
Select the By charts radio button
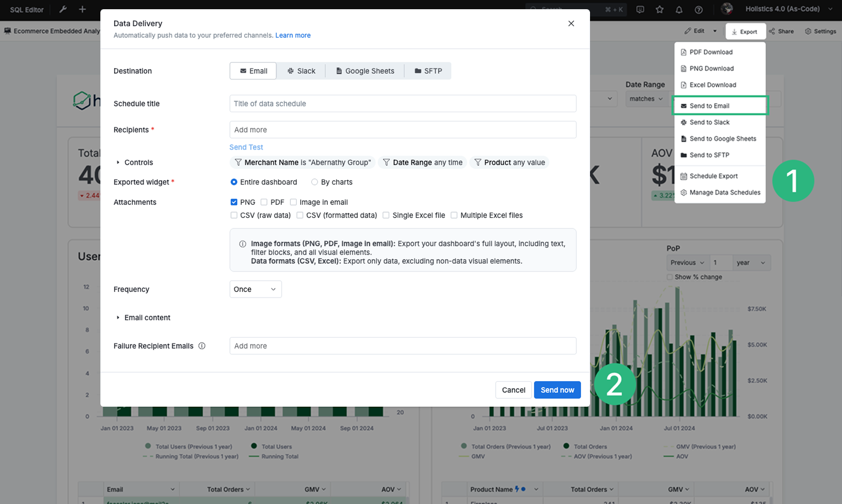pos(314,182)
